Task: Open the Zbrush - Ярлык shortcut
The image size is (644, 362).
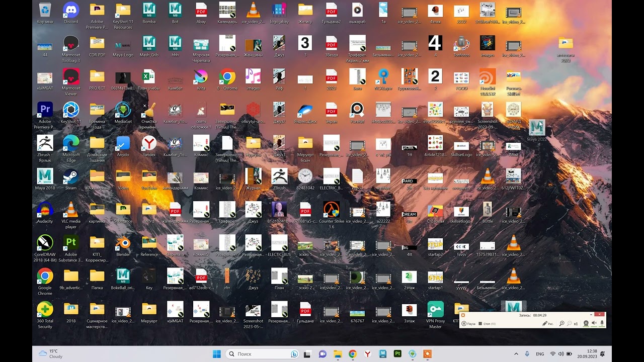Action: coord(45,149)
